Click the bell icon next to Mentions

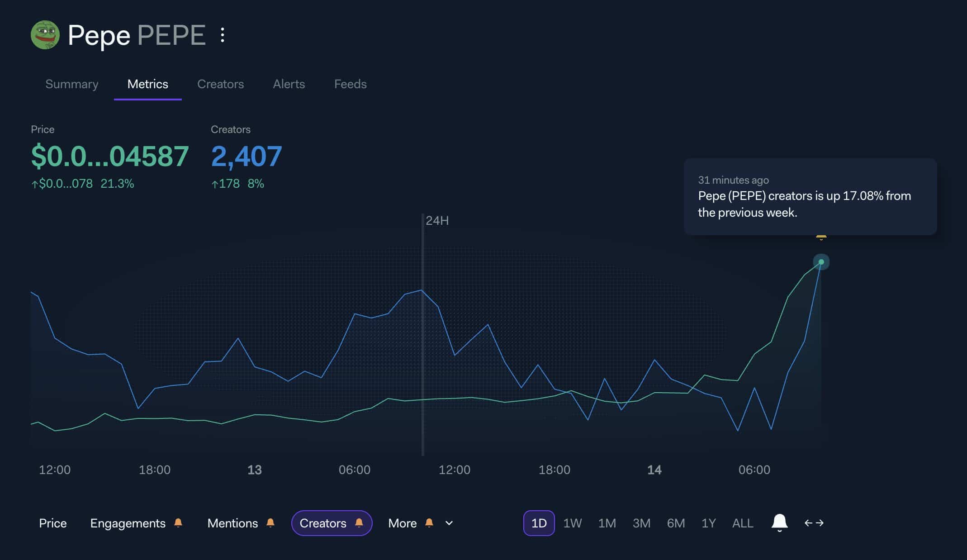pos(270,523)
